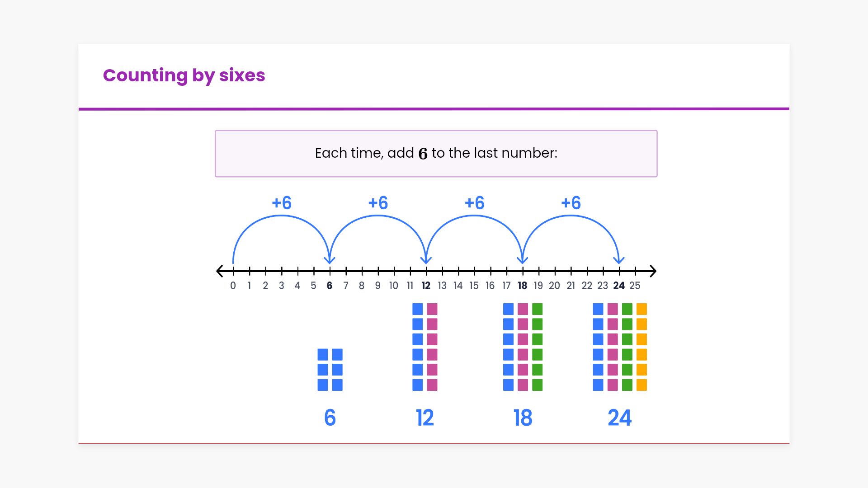Image resolution: width=868 pixels, height=488 pixels.
Task: Select the orange column in the 24 block group
Action: tap(642, 347)
